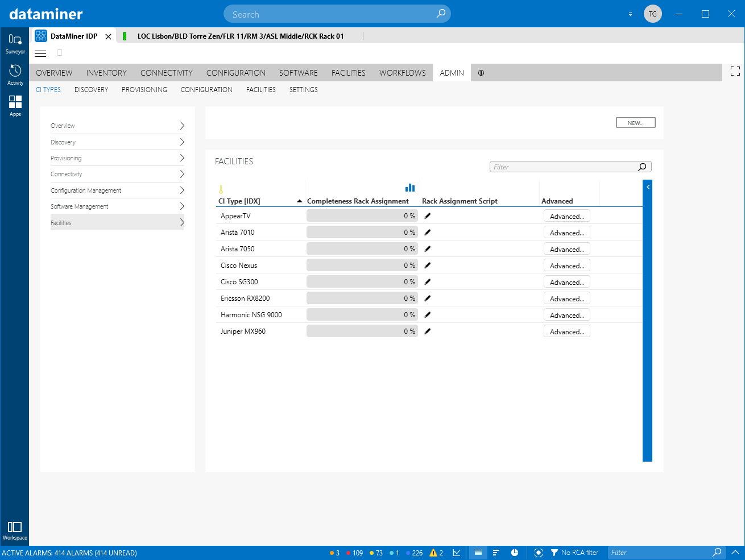Collapse the blue side panel arrow
Viewport: 745px width, 560px height.
click(x=647, y=186)
